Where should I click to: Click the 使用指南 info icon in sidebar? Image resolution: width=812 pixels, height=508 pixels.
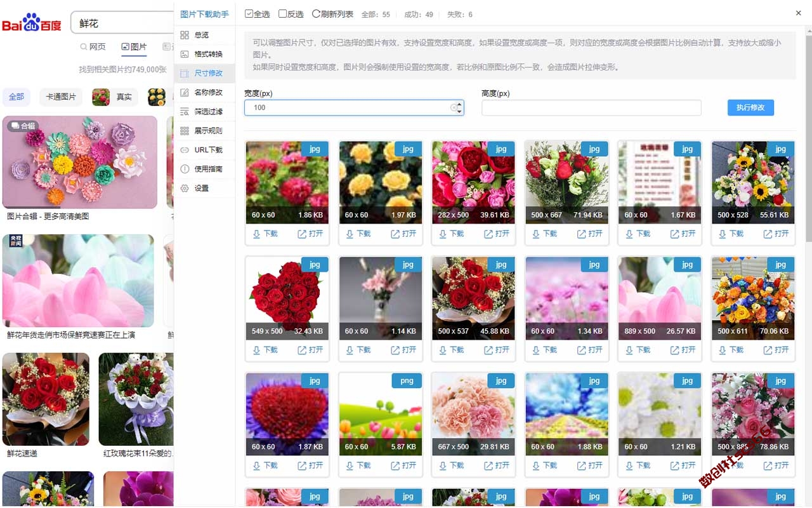click(185, 169)
